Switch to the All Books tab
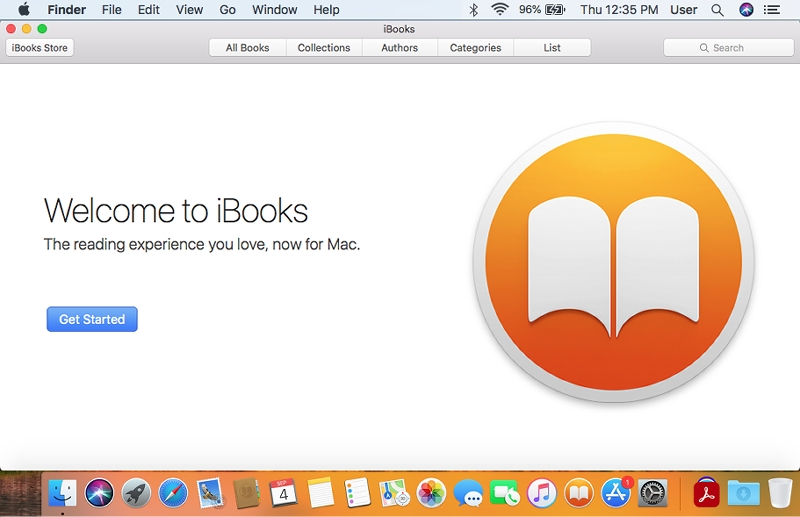800x517 pixels. tap(247, 47)
